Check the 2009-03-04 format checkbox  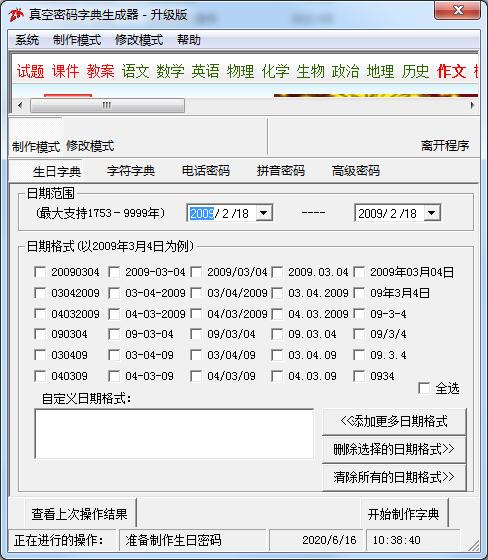tap(114, 272)
